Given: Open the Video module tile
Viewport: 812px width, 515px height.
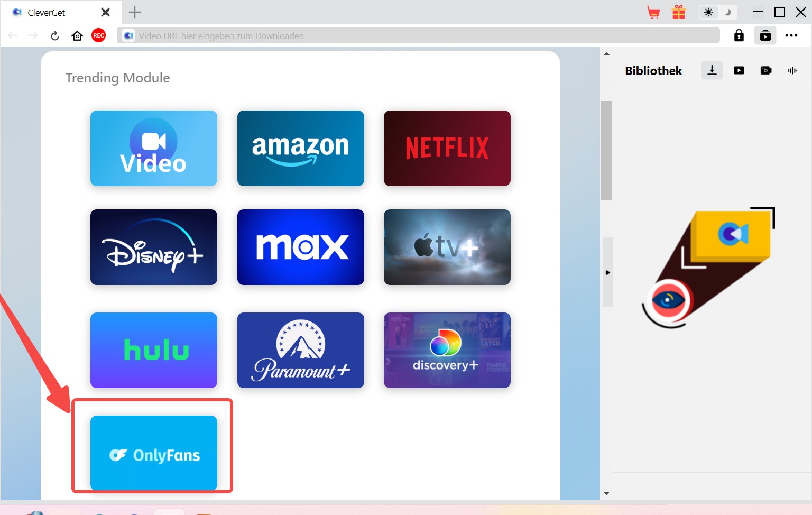Looking at the screenshot, I should 154,148.
